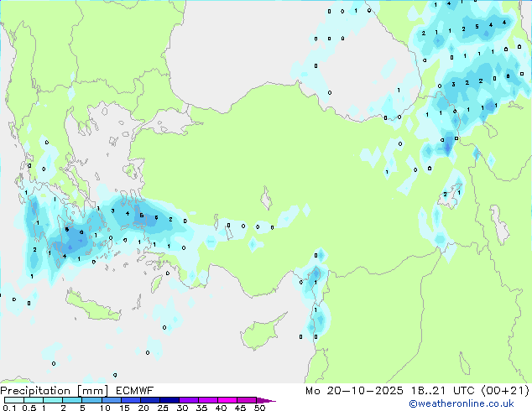The width and height of the screenshot is (532, 411).
Task: Click the 5–10 mm legend swatch
Action: click(x=91, y=400)
